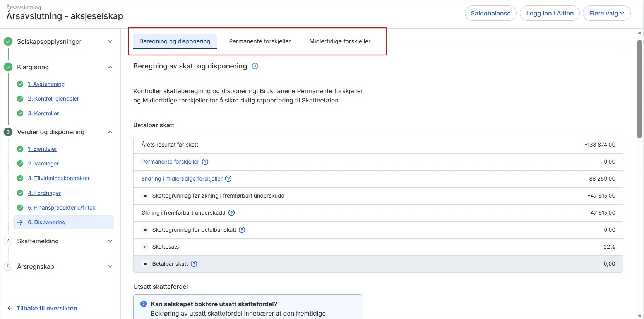Open the 4. Fordringer step link
This screenshot has width=644, height=319.
pyautogui.click(x=44, y=193)
